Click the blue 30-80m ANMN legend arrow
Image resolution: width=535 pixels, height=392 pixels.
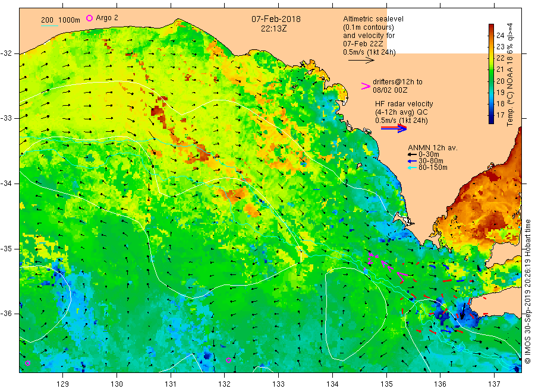point(412,161)
